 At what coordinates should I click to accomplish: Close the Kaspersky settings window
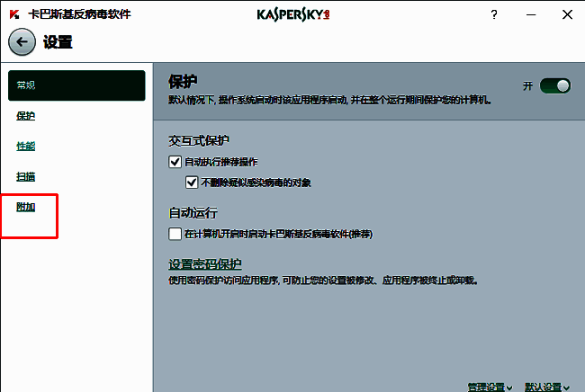tap(567, 14)
